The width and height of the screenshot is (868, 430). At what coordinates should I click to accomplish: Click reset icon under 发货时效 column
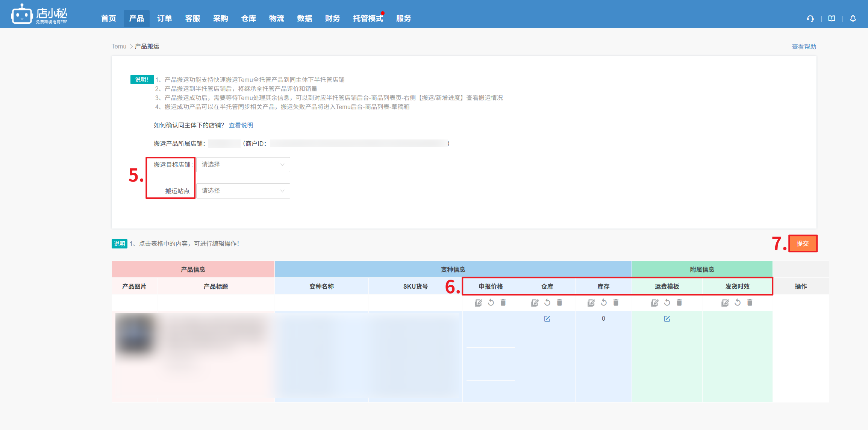[738, 303]
